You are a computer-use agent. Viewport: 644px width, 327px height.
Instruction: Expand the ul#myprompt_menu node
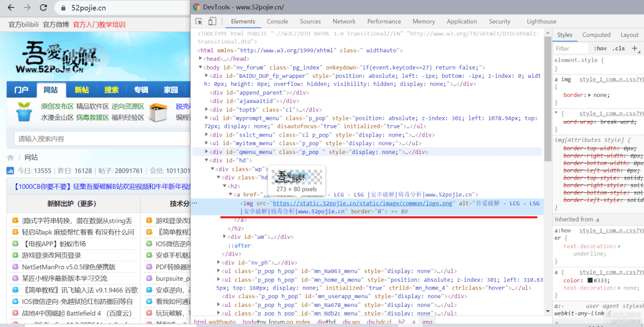click(x=207, y=118)
